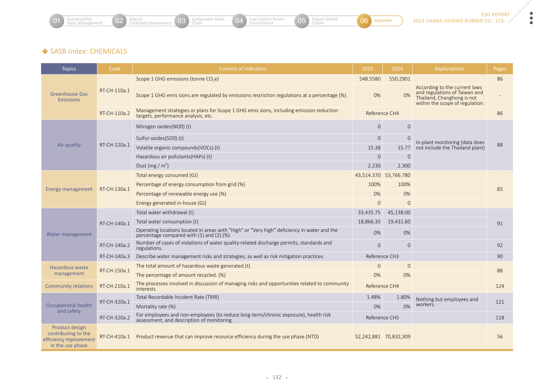
Task: Click the Reference CH5 cell
Action: coord(382,318)
